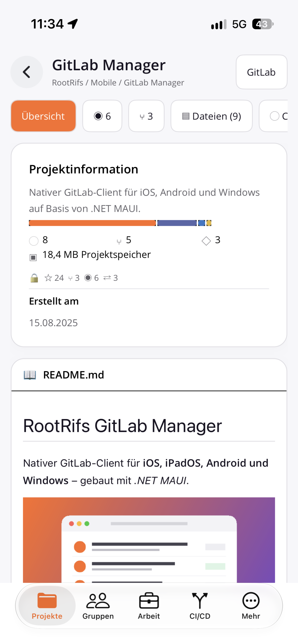The image size is (298, 644).
Task: Tap the RootRifs GitLab Manager heading
Action: click(122, 425)
